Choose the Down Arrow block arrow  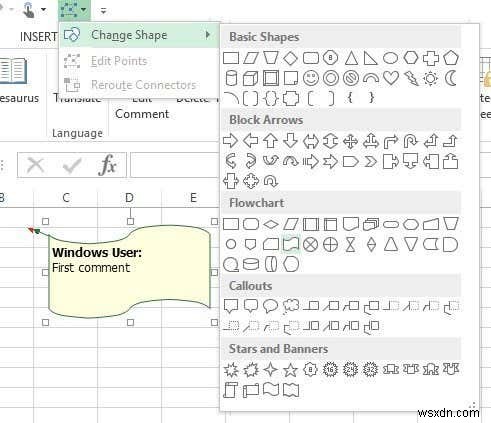pyautogui.click(x=290, y=141)
